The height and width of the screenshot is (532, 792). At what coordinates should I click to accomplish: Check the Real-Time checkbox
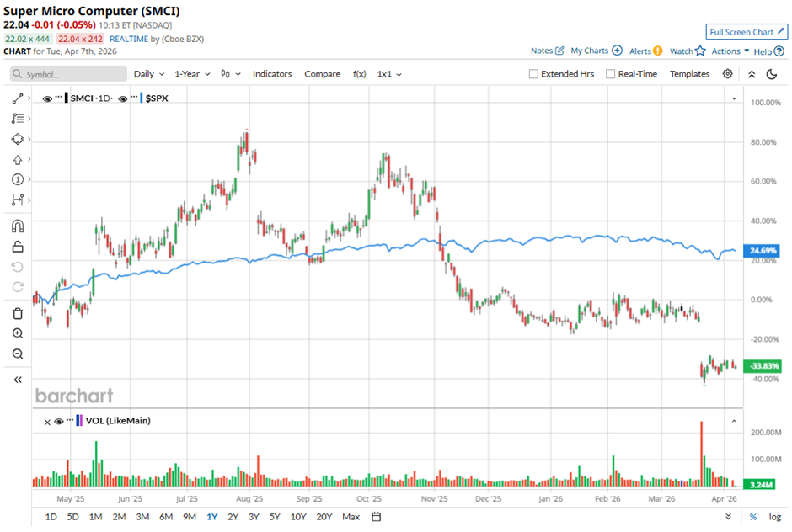pos(611,74)
